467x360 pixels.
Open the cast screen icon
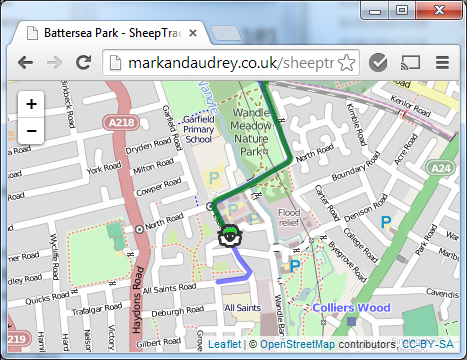click(410, 62)
